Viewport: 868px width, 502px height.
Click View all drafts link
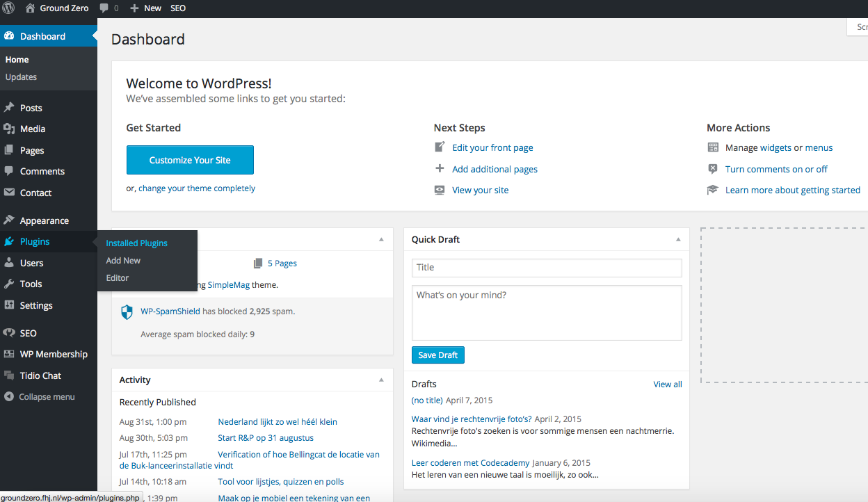click(x=668, y=384)
